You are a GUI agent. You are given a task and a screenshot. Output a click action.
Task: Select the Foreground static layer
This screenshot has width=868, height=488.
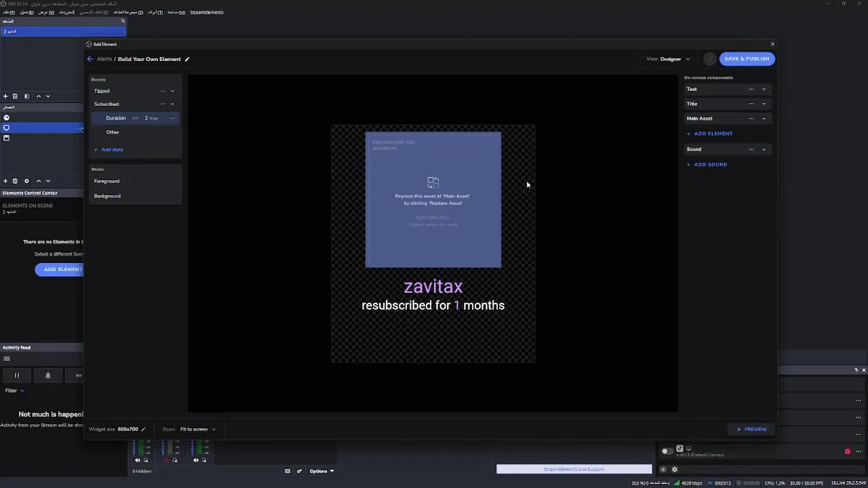click(x=106, y=181)
